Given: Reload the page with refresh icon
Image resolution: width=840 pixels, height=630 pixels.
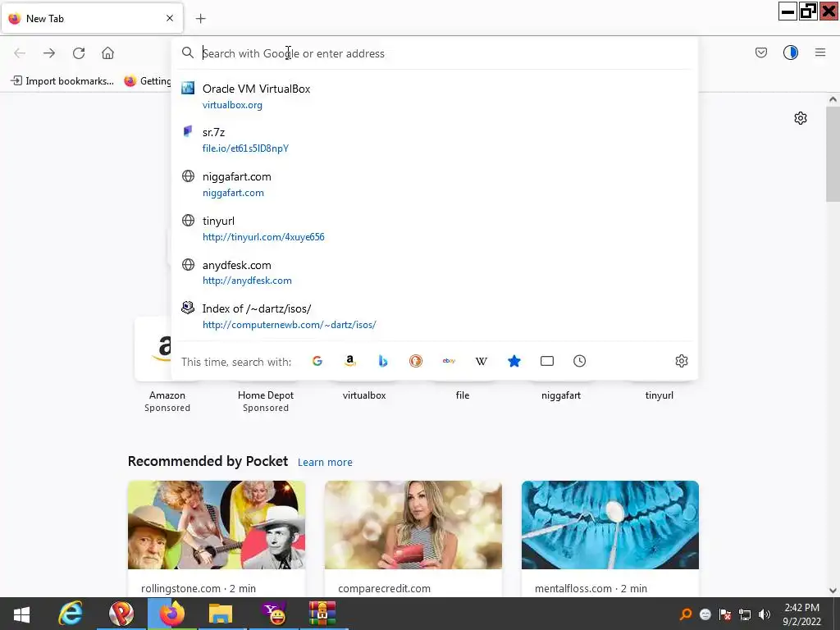Looking at the screenshot, I should (79, 53).
